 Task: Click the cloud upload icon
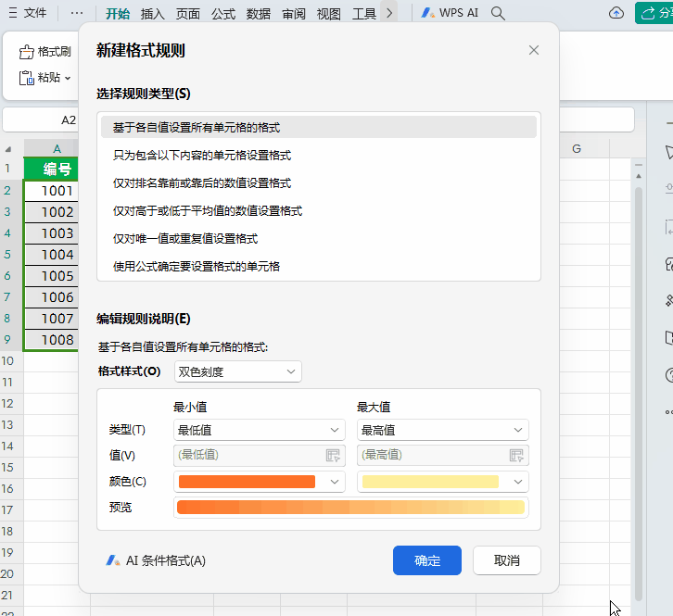click(x=616, y=13)
